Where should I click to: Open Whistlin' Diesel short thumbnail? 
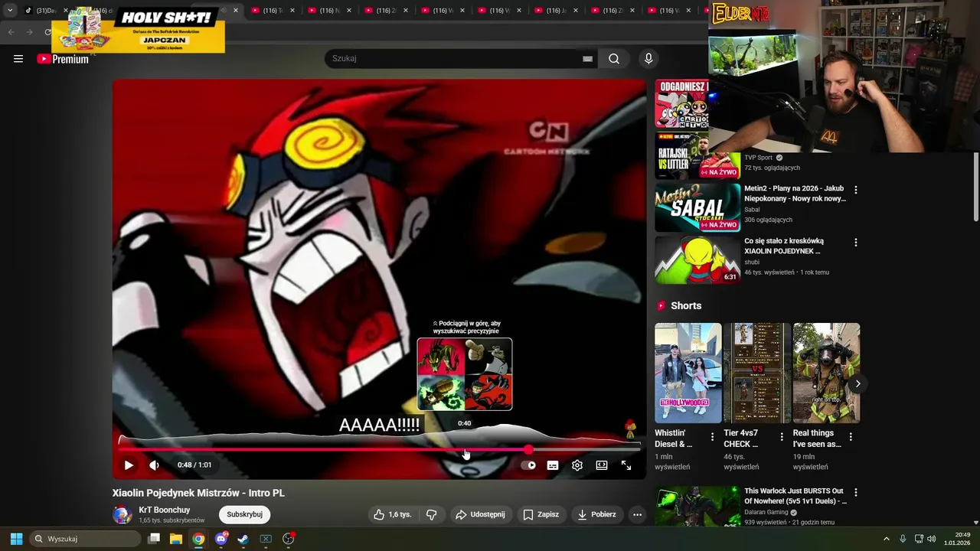coord(688,373)
